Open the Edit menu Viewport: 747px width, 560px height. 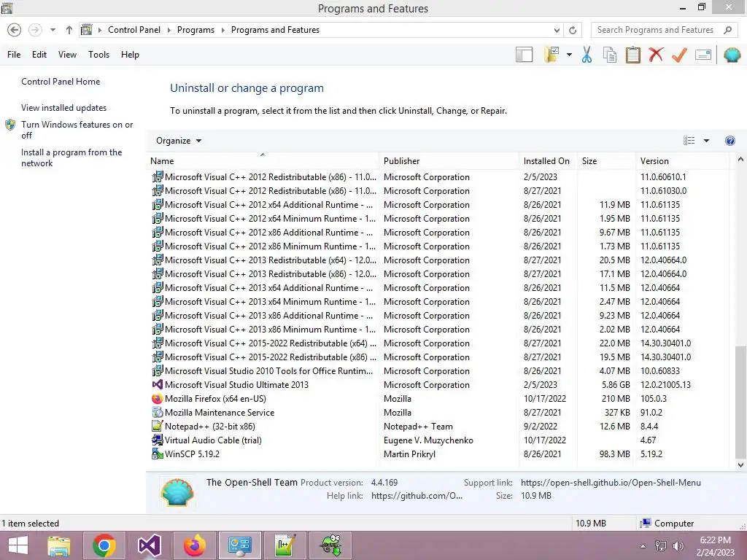39,55
